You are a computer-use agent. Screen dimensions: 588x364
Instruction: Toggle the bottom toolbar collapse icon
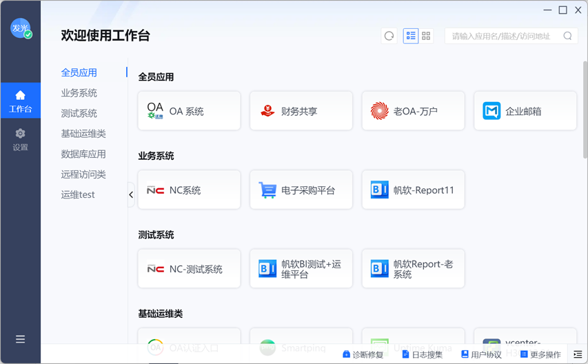[578, 354]
